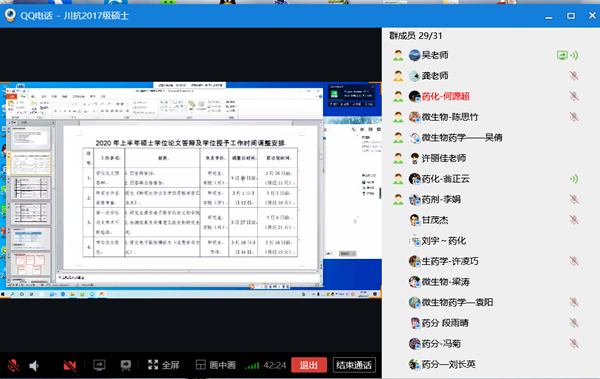Image resolution: width=600 pixels, height=379 pixels.
Task: Toggle the camera off icon
Action: coord(70,366)
